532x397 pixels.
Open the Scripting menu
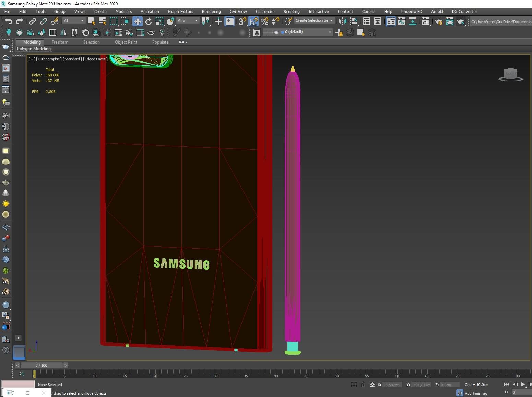click(292, 11)
